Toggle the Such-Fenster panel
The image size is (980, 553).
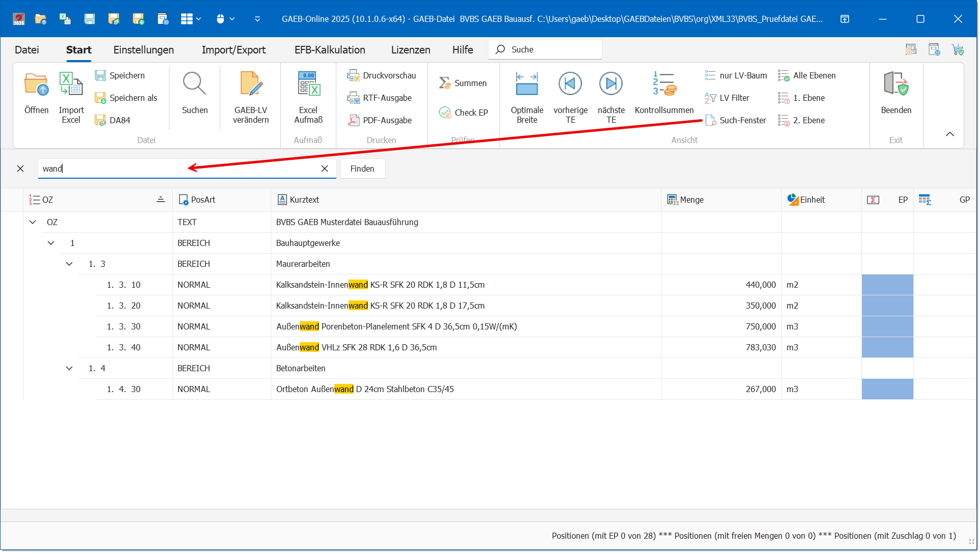[x=736, y=120]
